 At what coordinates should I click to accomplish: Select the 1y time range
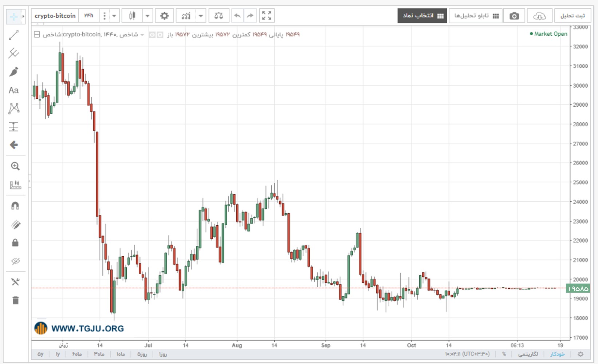[58, 354]
